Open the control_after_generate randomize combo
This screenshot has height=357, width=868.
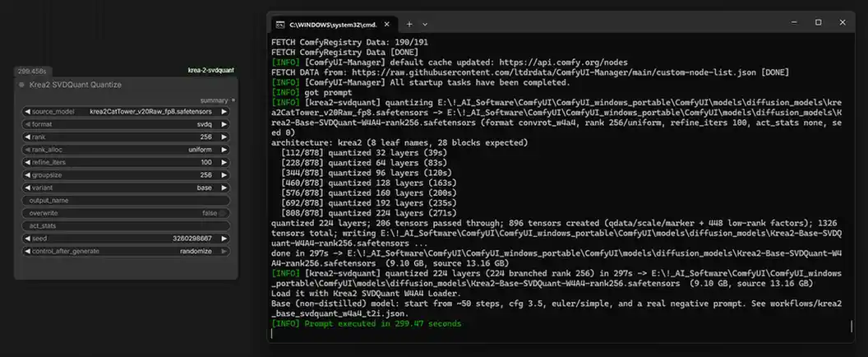[126, 252]
